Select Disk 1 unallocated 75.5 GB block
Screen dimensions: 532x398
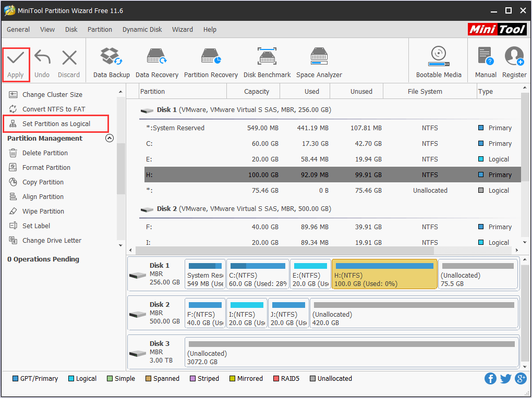[478, 274]
